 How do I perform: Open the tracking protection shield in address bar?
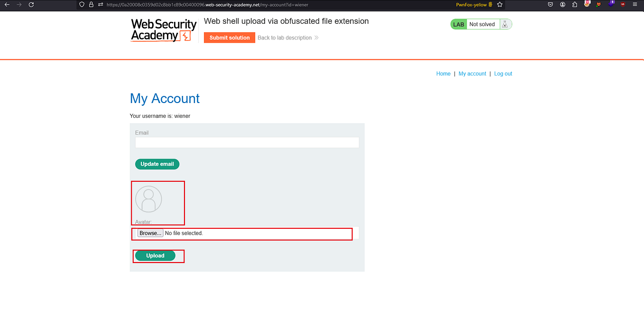[81, 4]
